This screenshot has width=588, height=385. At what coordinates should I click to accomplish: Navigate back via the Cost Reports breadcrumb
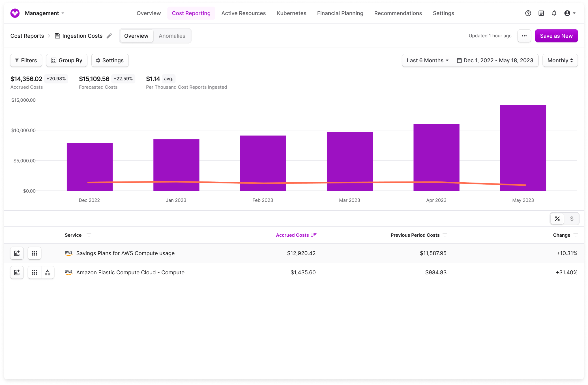point(27,36)
